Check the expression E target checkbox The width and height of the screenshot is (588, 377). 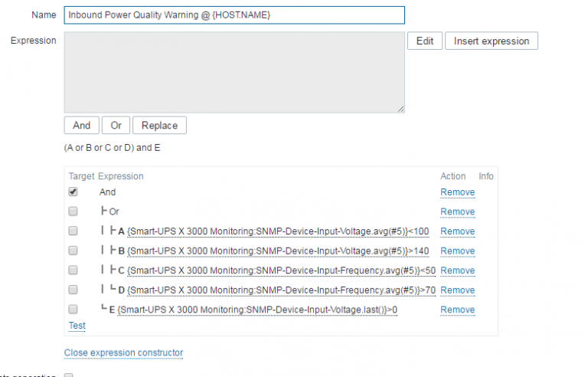click(73, 309)
